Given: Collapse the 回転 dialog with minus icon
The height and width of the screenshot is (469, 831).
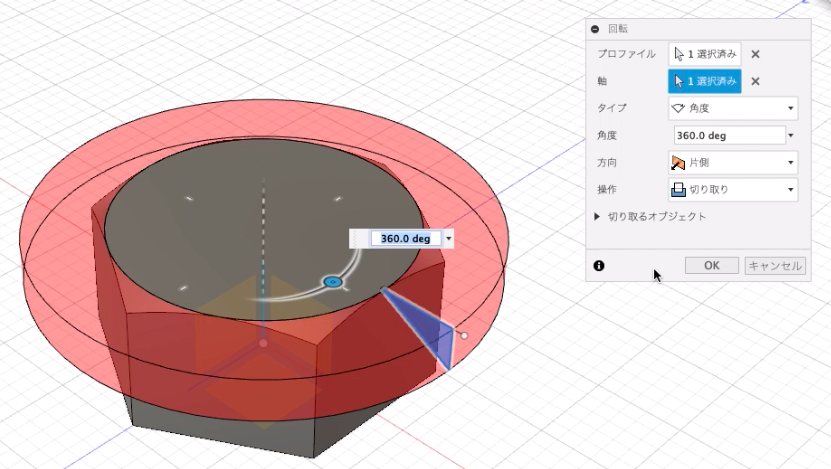Looking at the screenshot, I should [x=595, y=29].
